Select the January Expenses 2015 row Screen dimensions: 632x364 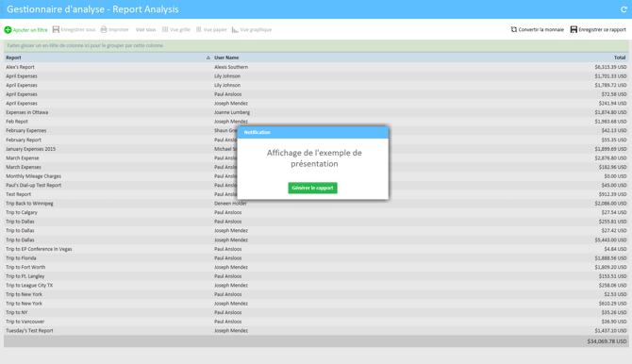[316, 149]
